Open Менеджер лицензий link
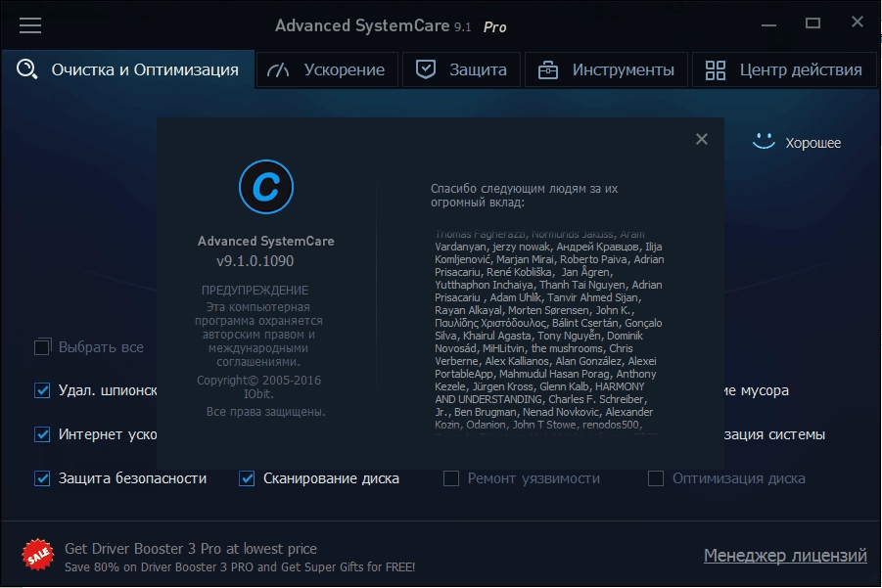The height and width of the screenshot is (588, 882). click(x=785, y=556)
